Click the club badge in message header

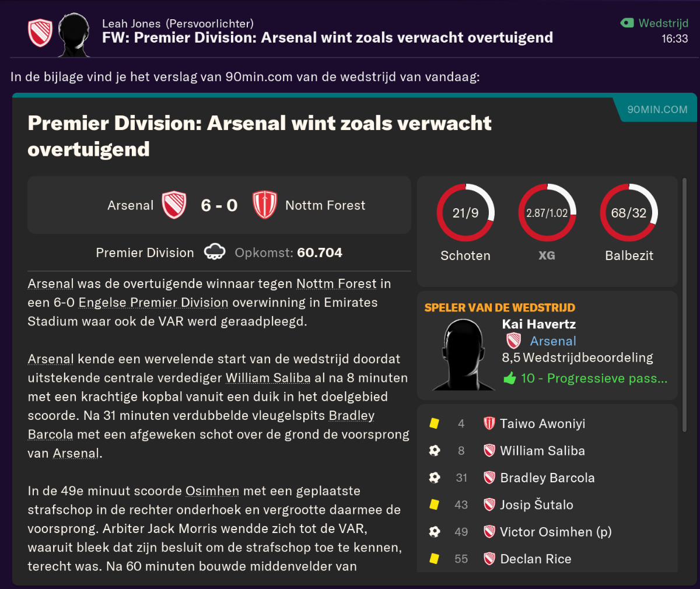click(40, 33)
